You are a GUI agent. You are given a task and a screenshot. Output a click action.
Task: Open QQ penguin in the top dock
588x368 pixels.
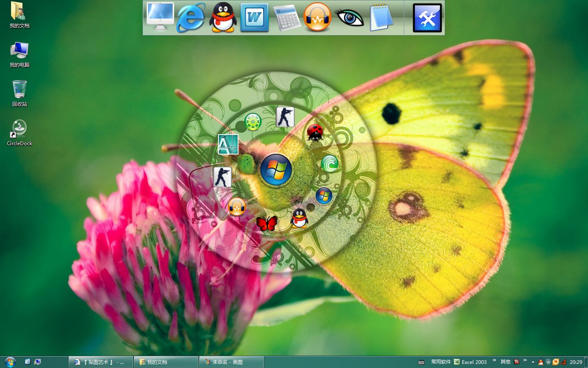[223, 18]
